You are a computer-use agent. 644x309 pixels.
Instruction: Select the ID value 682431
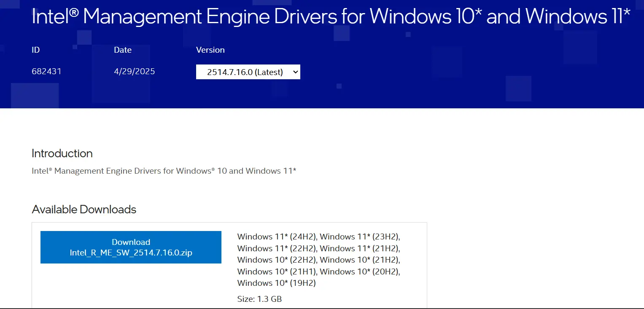[46, 71]
